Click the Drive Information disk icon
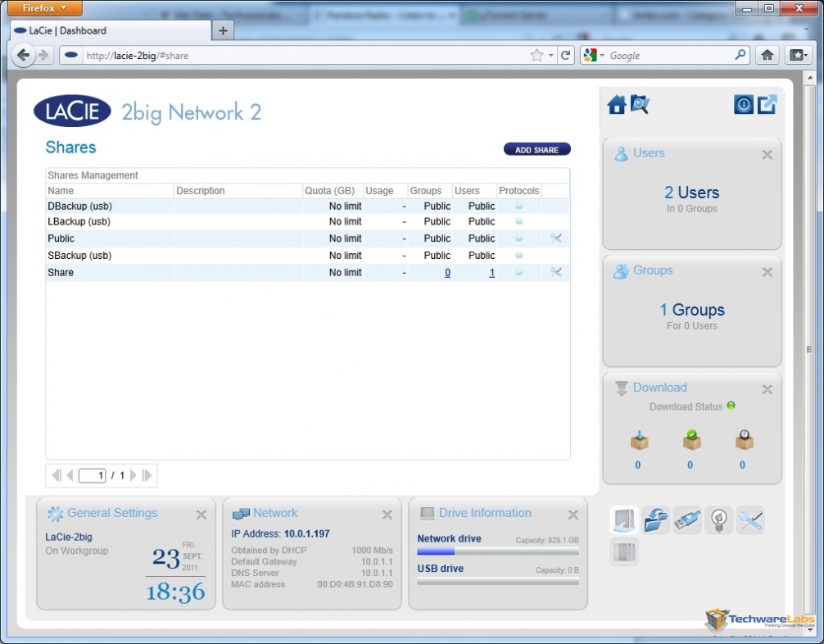The width and height of the screenshot is (824, 644). coord(427,514)
